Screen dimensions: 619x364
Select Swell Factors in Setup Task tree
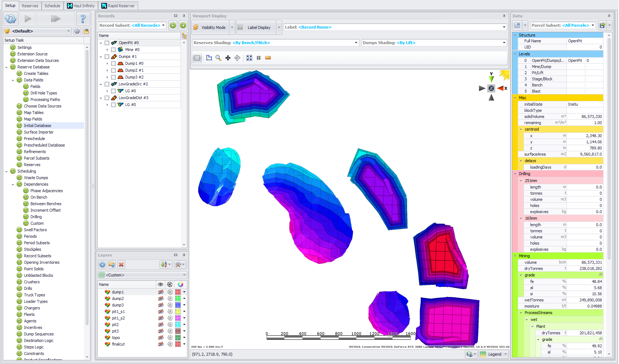point(35,230)
